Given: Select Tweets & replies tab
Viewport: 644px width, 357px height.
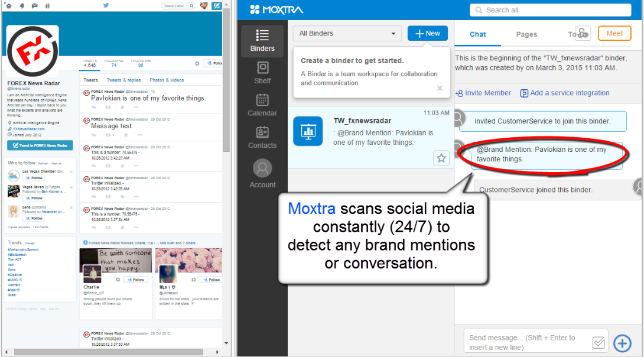Looking at the screenshot, I should coord(123,80).
